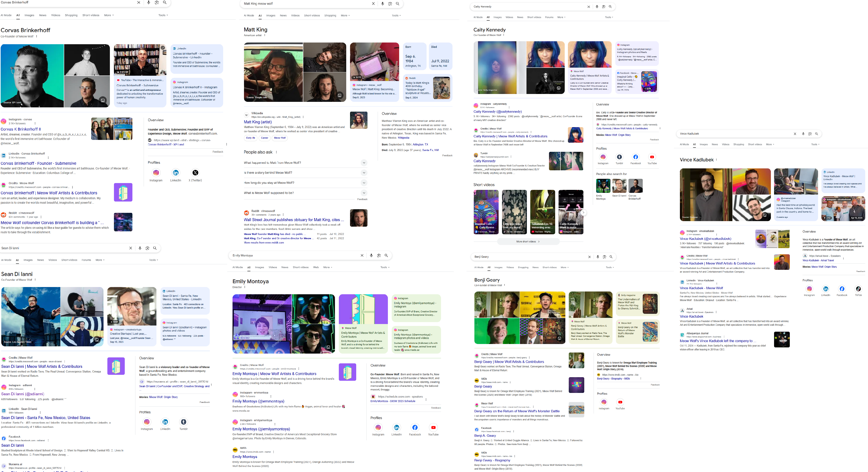Screen dimensions: 868x472
Task: Open 'Talkabout Eps 16' short video thumbnail
Action: [542, 212]
